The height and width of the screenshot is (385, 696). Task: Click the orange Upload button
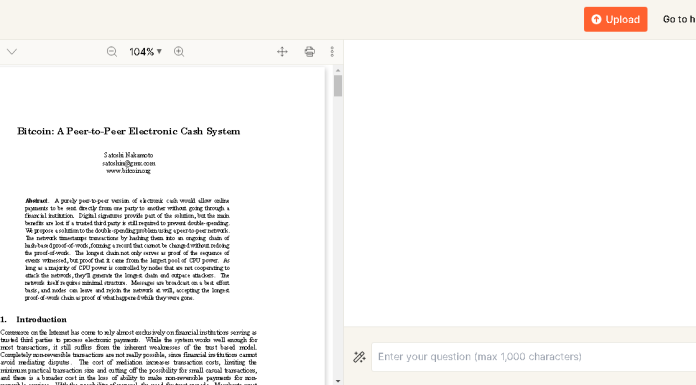(x=615, y=19)
